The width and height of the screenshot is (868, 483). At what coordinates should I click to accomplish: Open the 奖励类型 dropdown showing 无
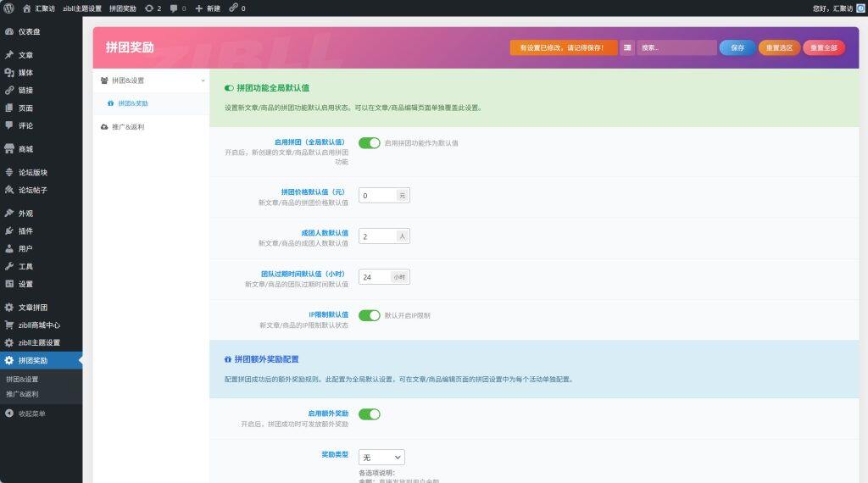(381, 457)
